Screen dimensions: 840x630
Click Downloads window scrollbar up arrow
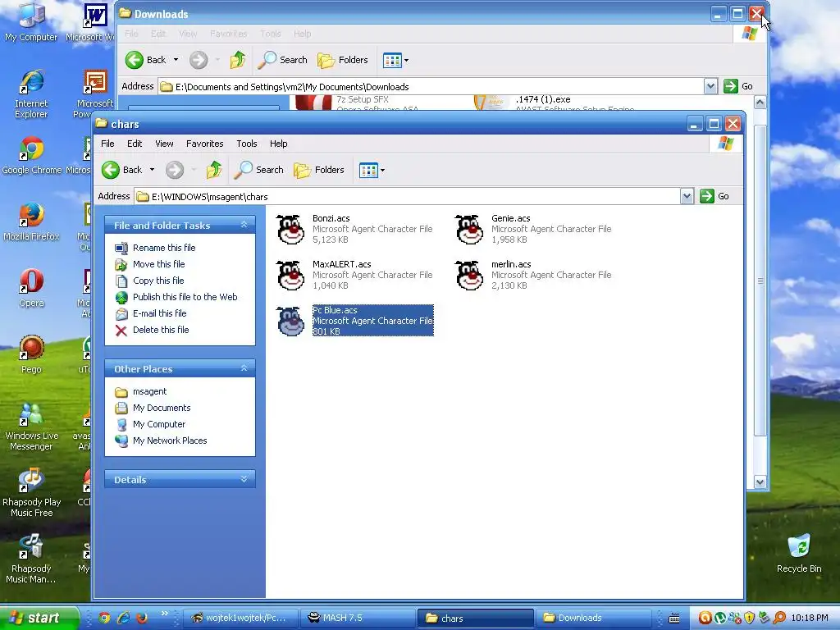tap(760, 103)
